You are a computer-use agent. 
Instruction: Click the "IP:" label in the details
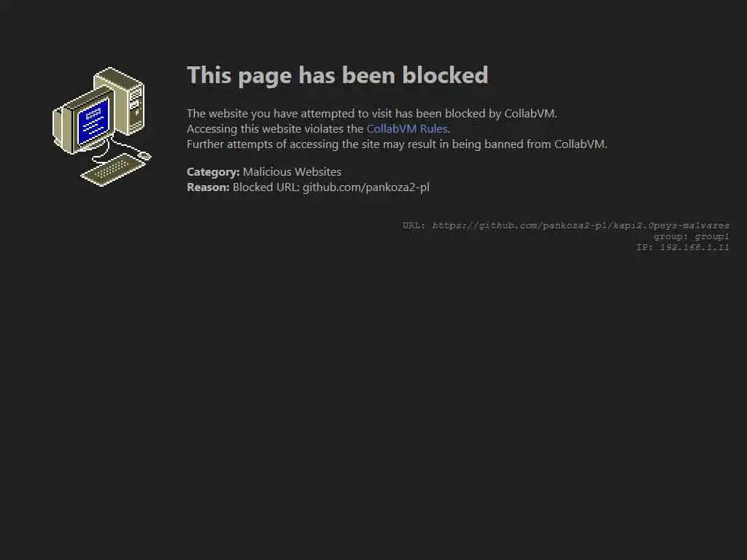(x=645, y=247)
